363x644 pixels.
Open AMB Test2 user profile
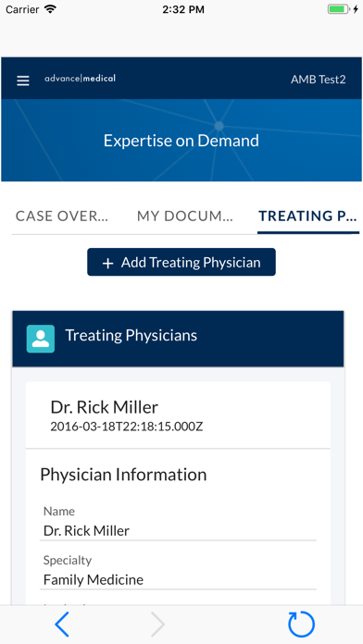point(319,80)
